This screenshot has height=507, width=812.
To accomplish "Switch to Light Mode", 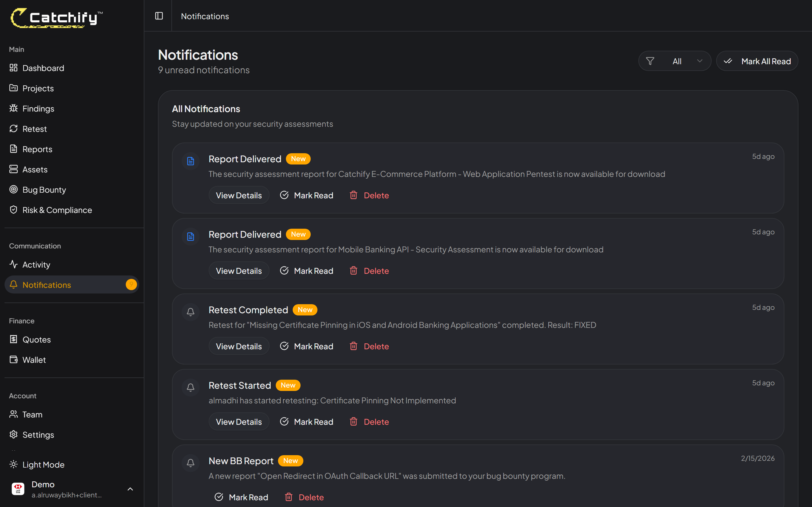I will click(43, 464).
